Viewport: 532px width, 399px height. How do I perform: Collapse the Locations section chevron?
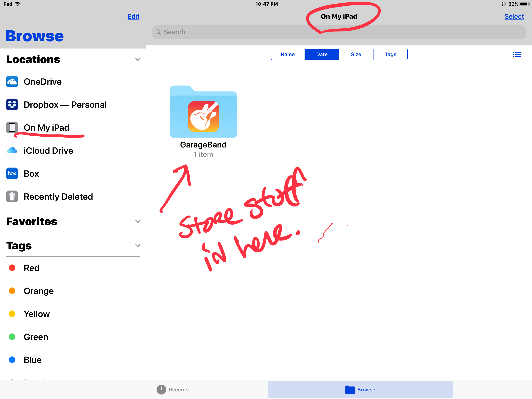pos(137,59)
